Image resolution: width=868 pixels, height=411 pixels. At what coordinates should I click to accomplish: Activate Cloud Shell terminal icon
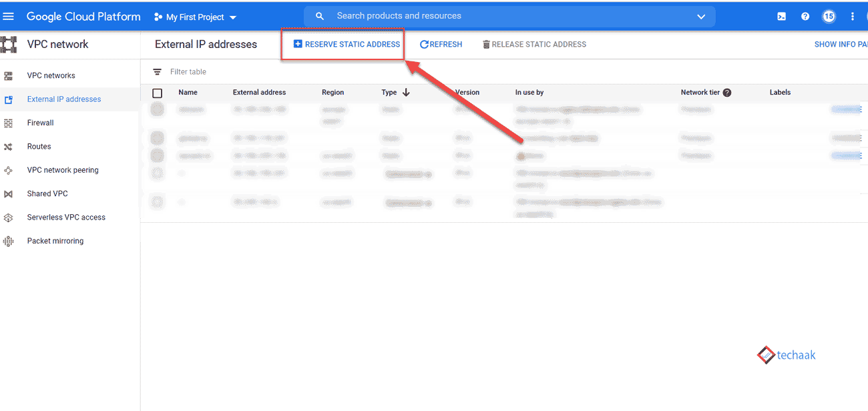[x=781, y=17]
